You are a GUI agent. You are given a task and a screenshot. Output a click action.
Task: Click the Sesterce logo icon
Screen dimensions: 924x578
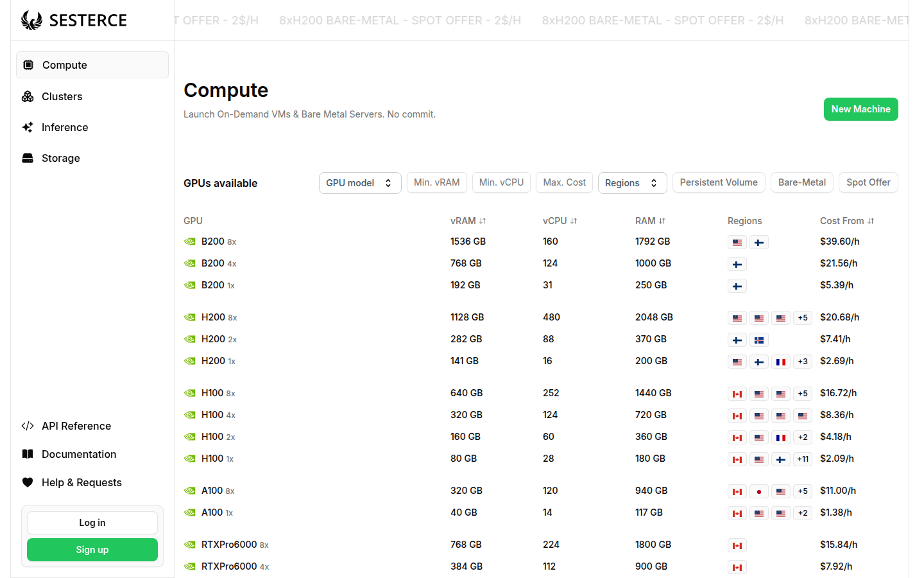tap(31, 21)
